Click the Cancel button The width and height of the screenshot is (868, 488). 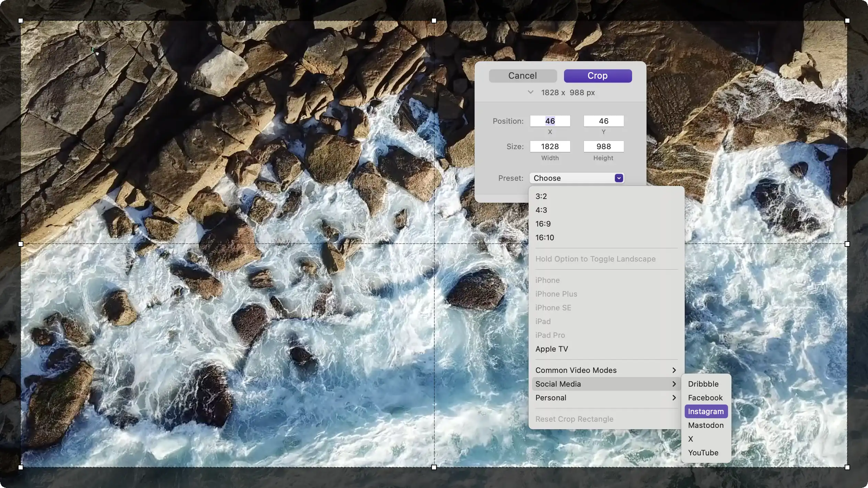522,76
